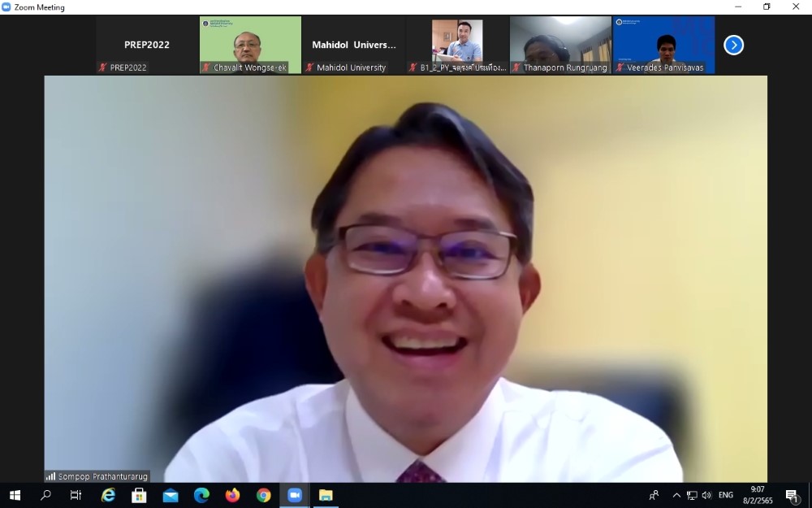Open the Windows Start menu

point(15,495)
